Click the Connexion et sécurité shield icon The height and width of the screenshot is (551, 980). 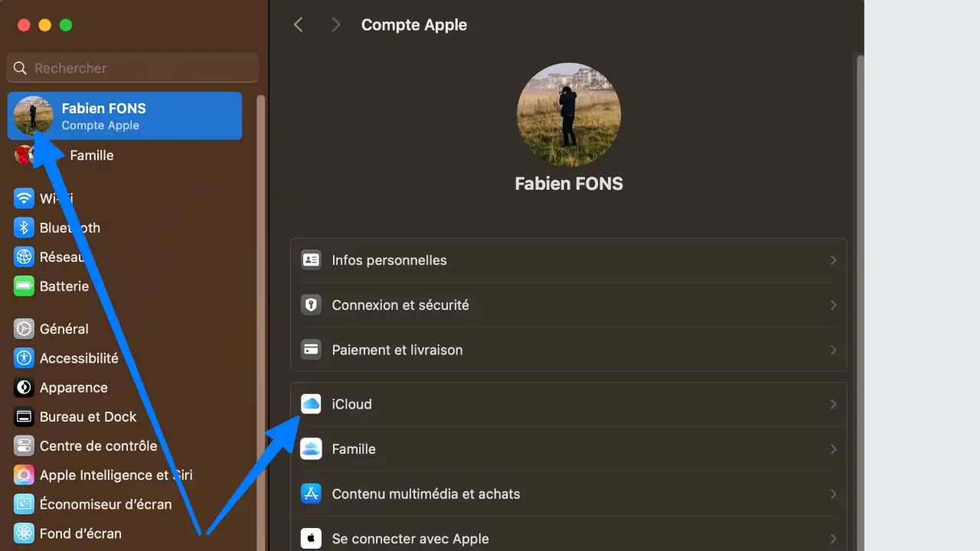pyautogui.click(x=311, y=305)
